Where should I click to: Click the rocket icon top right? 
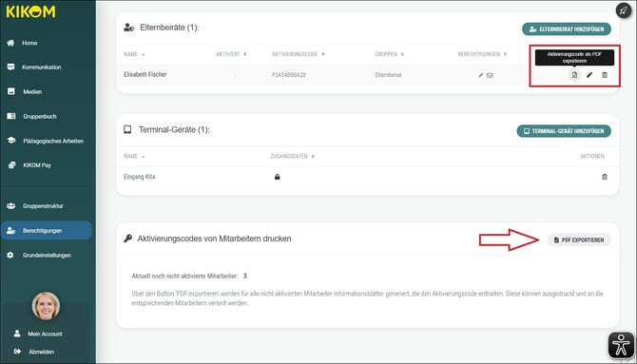[624, 10]
